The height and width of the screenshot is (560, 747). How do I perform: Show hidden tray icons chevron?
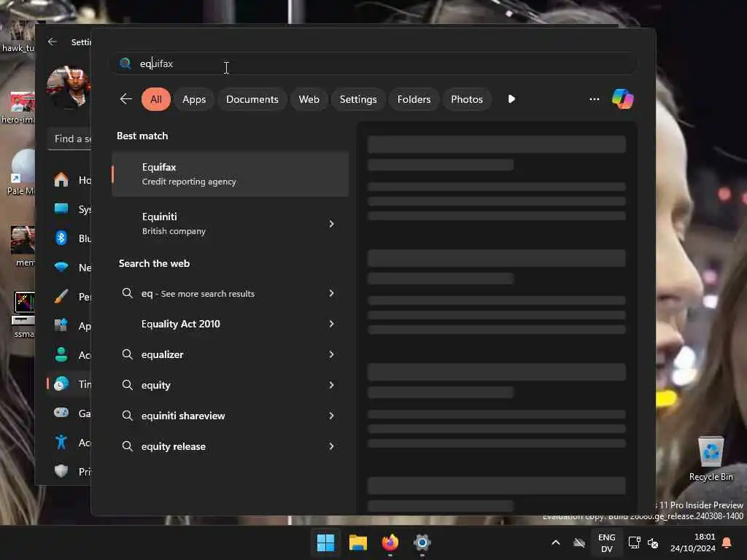tap(555, 542)
